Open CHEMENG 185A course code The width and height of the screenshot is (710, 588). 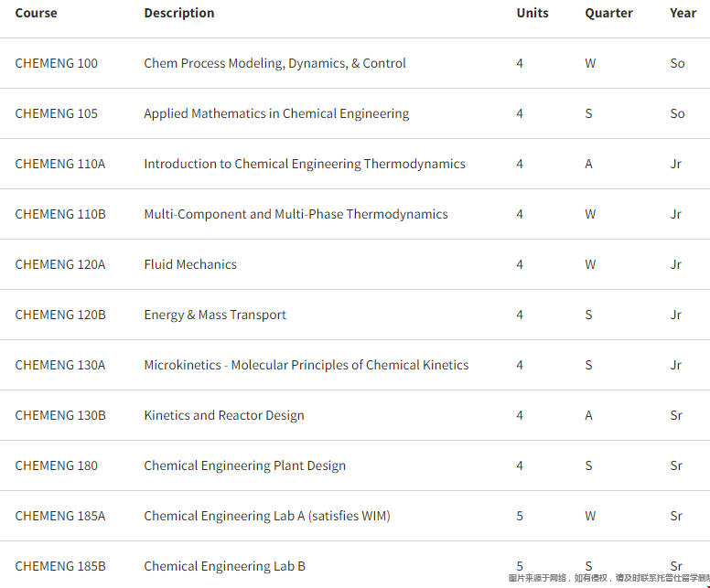[x=60, y=516]
